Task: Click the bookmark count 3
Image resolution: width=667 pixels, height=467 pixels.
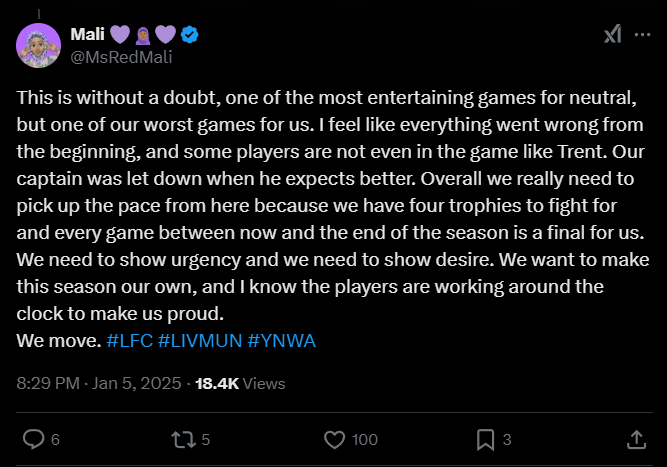Action: pyautogui.click(x=507, y=440)
